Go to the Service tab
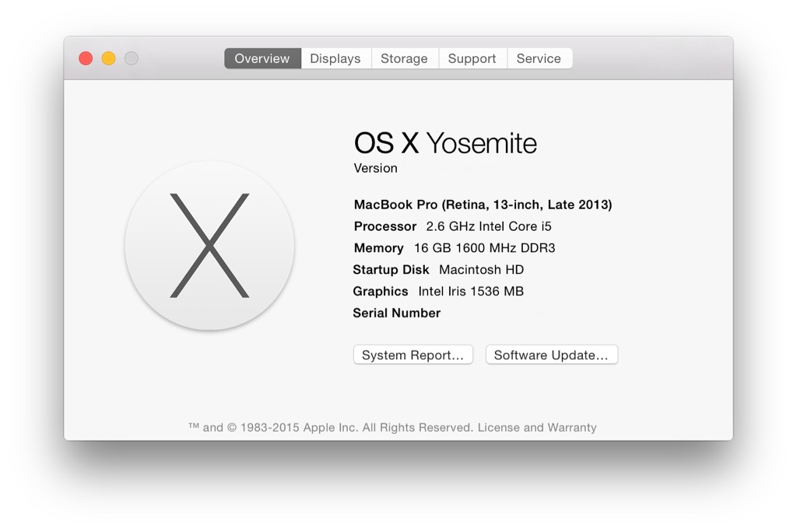This screenshot has height=532, width=797. click(x=539, y=58)
